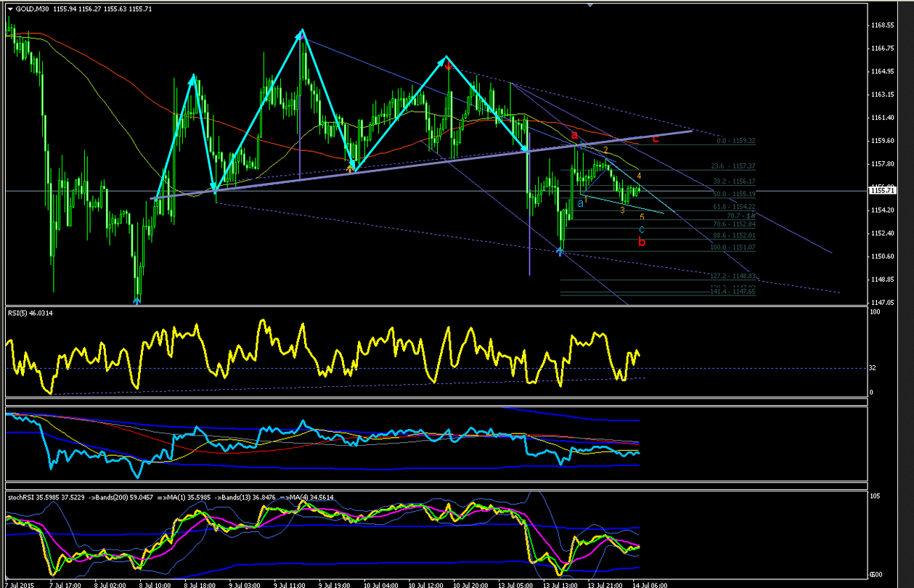This screenshot has height=588, width=914.
Task: Select the orange arrow on the thick trendline
Action: click(351, 169)
